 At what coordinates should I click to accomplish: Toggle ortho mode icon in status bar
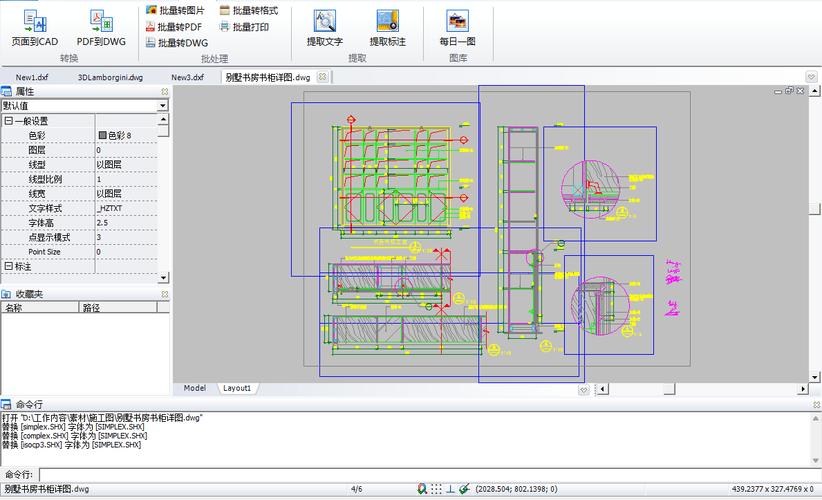[450, 489]
